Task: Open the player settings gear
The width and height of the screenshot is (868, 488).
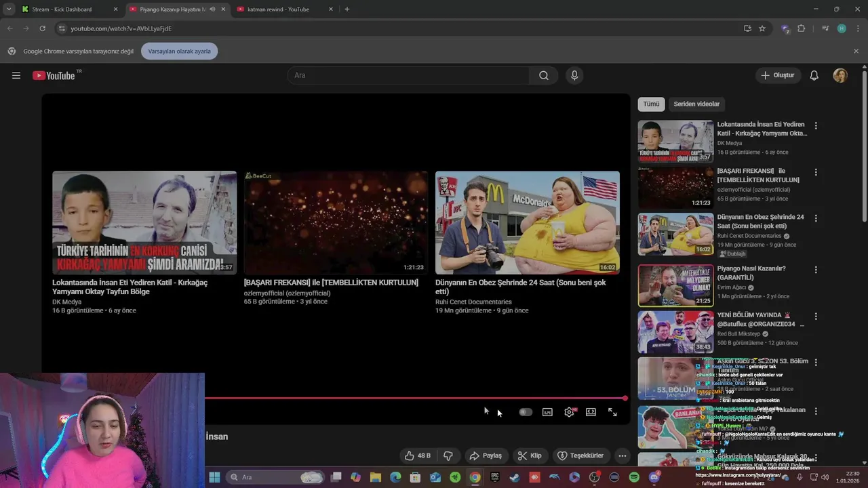Action: 569,412
